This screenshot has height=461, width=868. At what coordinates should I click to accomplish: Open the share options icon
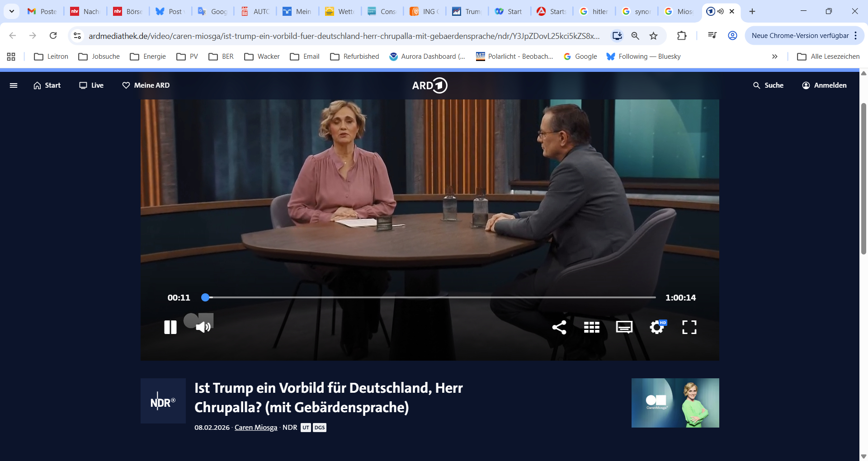click(559, 327)
